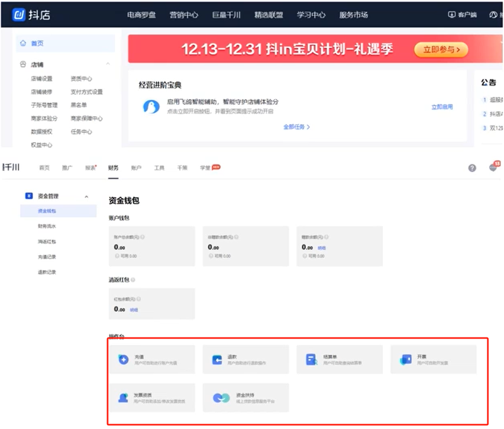Click the 发票资质 card icon
Screen dimensions: 504x429
123,398
